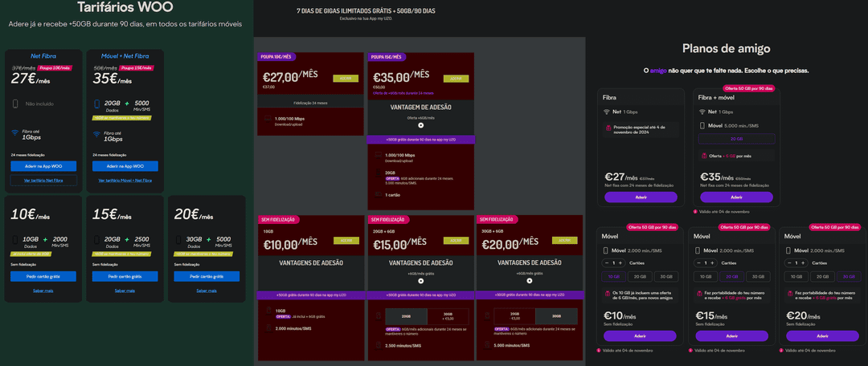
Task: Select 20 GB in Amigo €10 Móvel card
Action: tap(640, 276)
